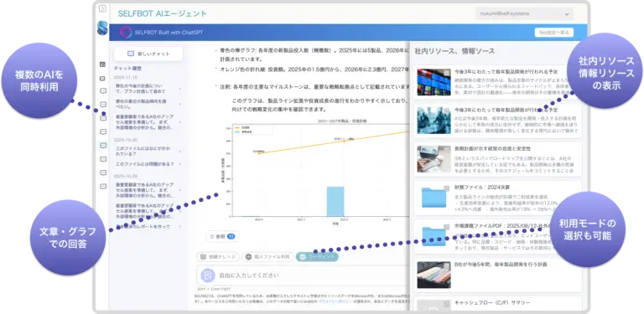Screen dimensions: 644x314
Task: Open the B社が今後5年間 card thumbnail
Action: click(x=434, y=275)
